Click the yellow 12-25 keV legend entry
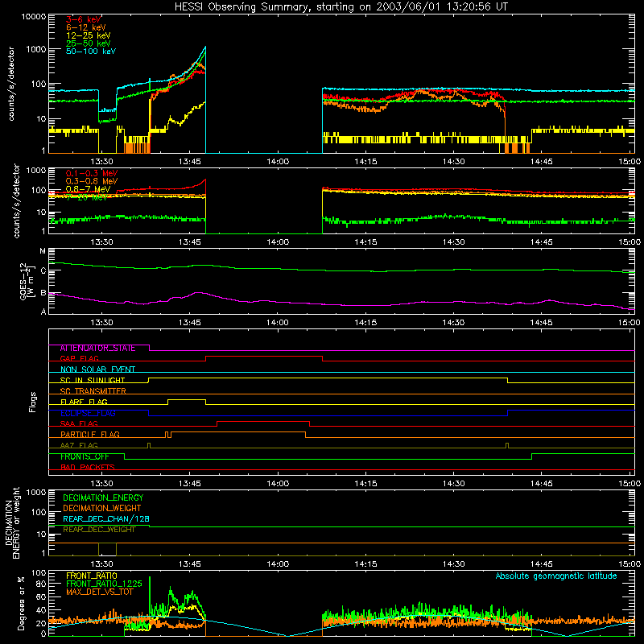This screenshot has width=644, height=644. (x=89, y=35)
